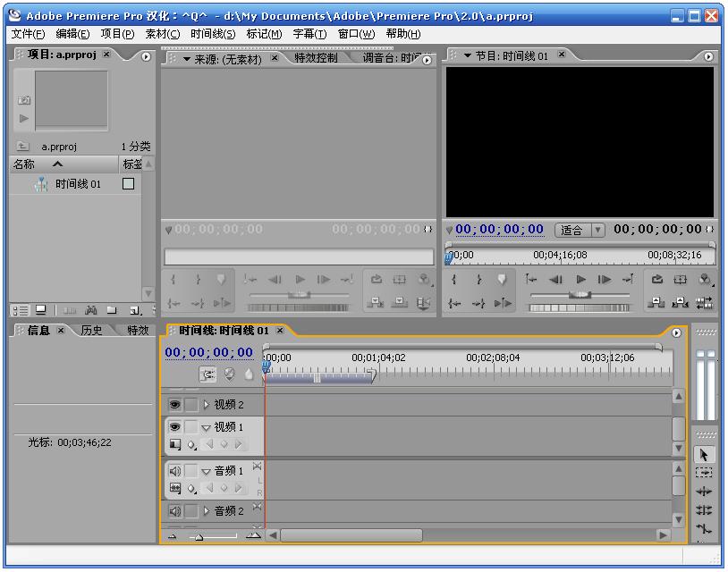Click Step Forward in the Program monitor
Screen dimensions: 728x572
(604, 279)
